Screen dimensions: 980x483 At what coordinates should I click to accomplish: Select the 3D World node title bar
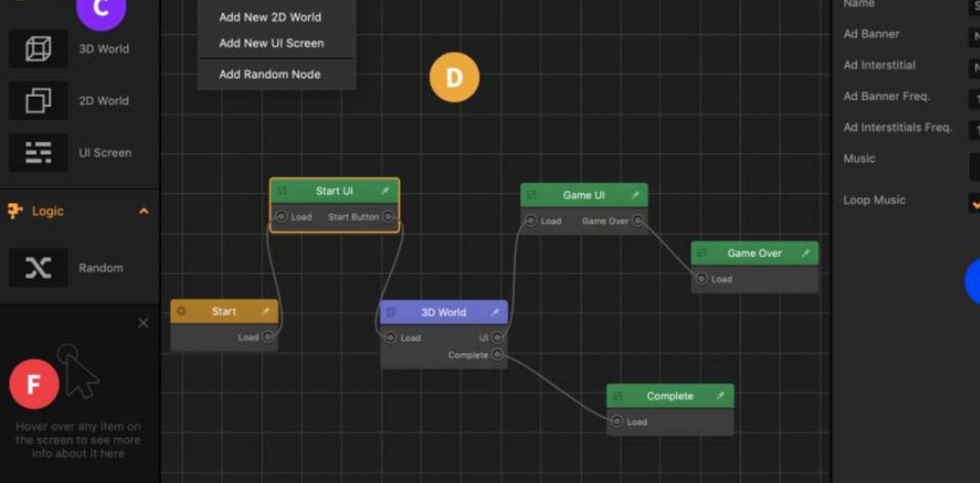pyautogui.click(x=444, y=312)
